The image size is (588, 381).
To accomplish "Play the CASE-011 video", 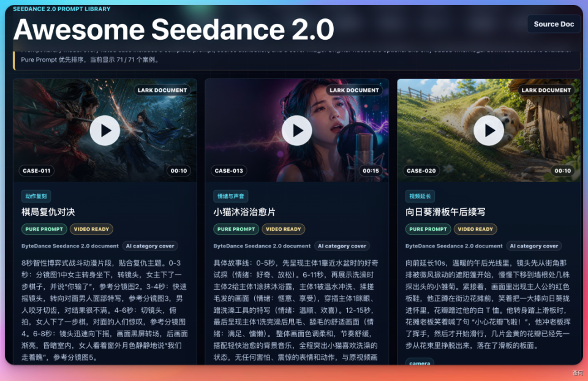I will [x=105, y=130].
